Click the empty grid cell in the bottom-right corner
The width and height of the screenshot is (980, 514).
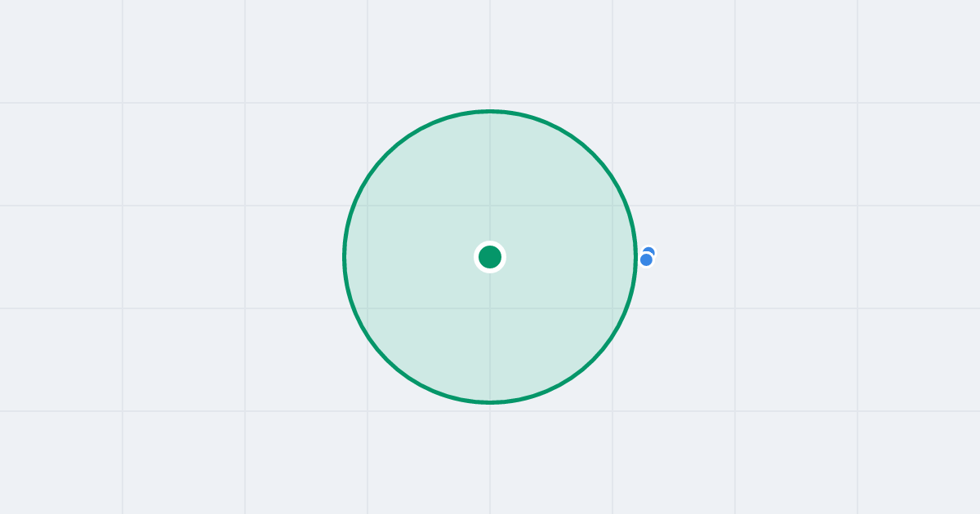(x=919, y=463)
